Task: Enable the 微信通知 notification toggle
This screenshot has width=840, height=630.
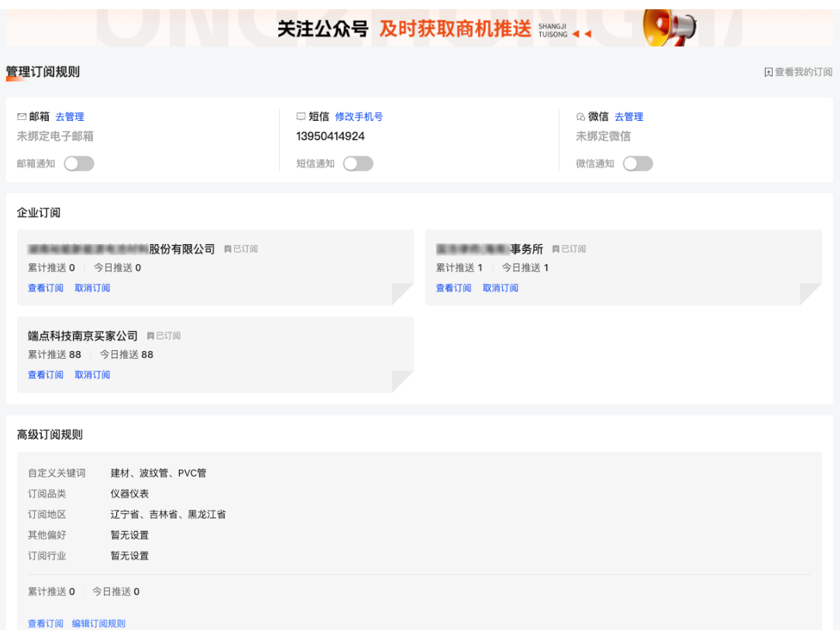Action: (x=638, y=164)
